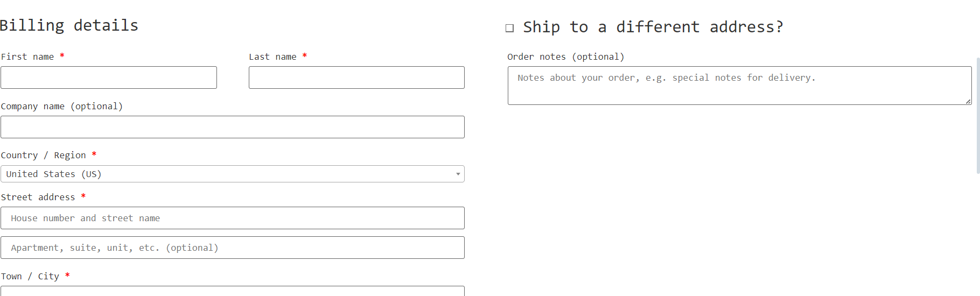Click the "Country / Region" label
Viewport: 980px width, 296px height.
[43, 155]
